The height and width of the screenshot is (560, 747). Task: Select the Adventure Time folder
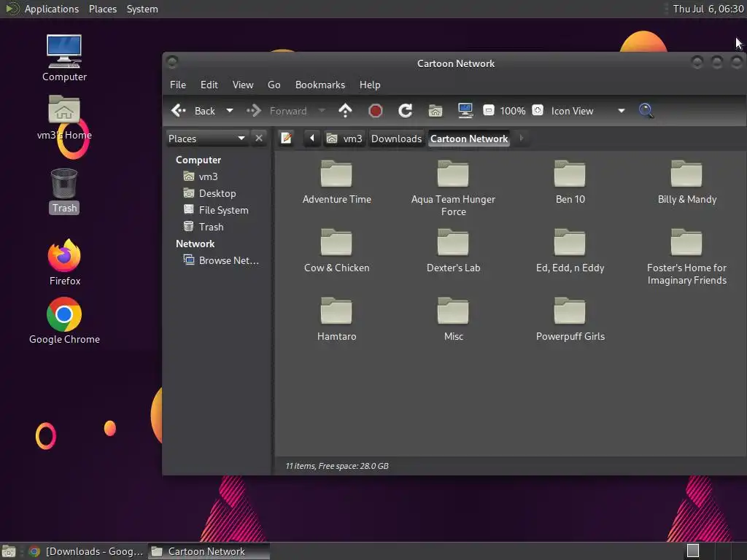pyautogui.click(x=336, y=183)
